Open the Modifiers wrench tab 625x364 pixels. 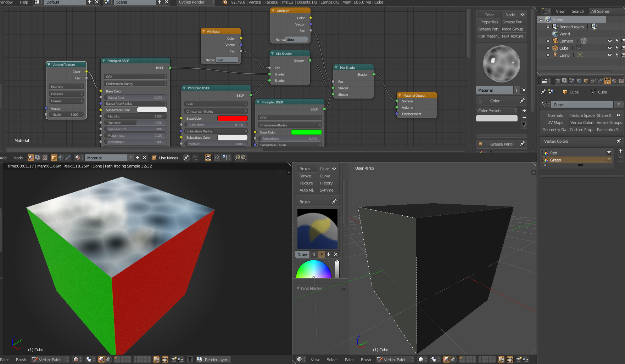(600, 81)
